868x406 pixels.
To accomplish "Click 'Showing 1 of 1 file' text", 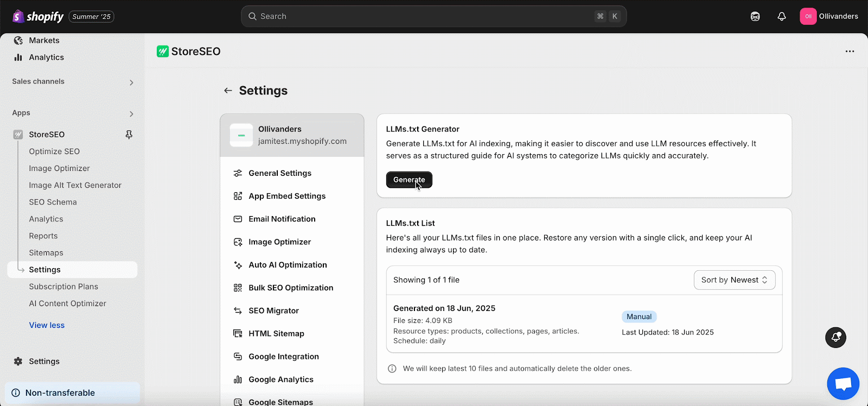I will (x=426, y=280).
